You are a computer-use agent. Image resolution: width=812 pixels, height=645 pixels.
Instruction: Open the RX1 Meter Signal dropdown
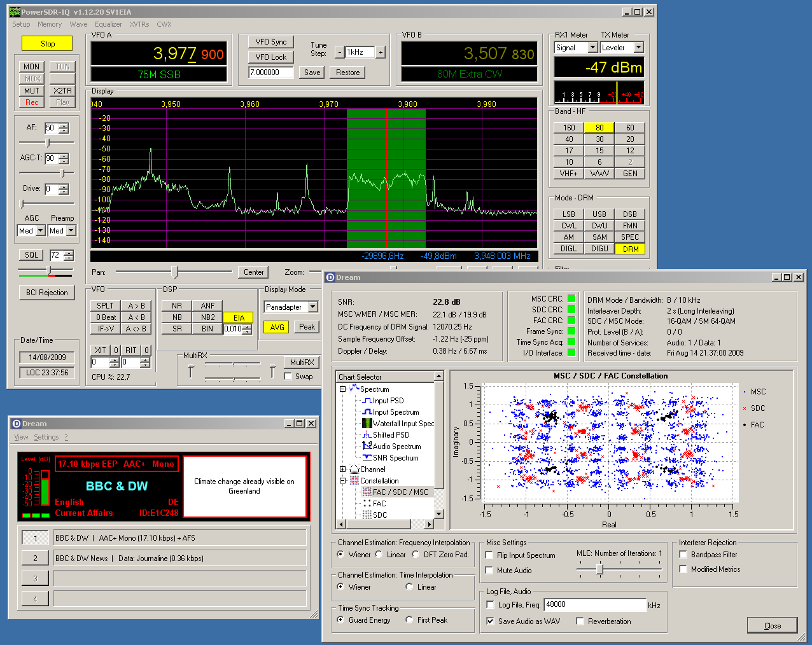592,48
